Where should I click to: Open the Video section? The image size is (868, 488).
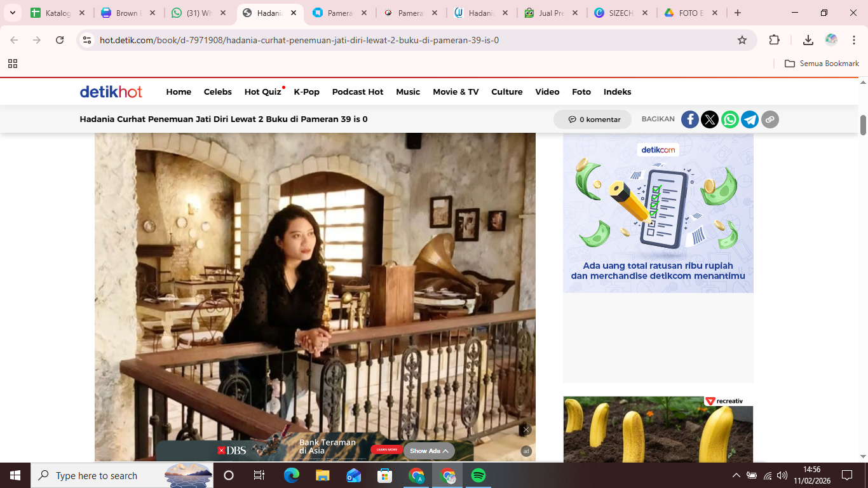(547, 92)
